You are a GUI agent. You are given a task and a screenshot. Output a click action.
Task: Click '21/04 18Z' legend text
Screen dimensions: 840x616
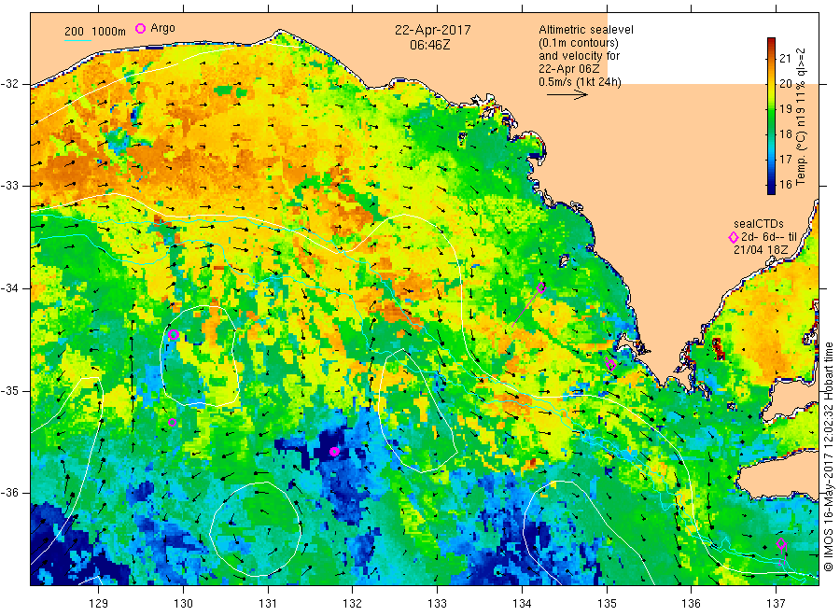[x=761, y=250]
